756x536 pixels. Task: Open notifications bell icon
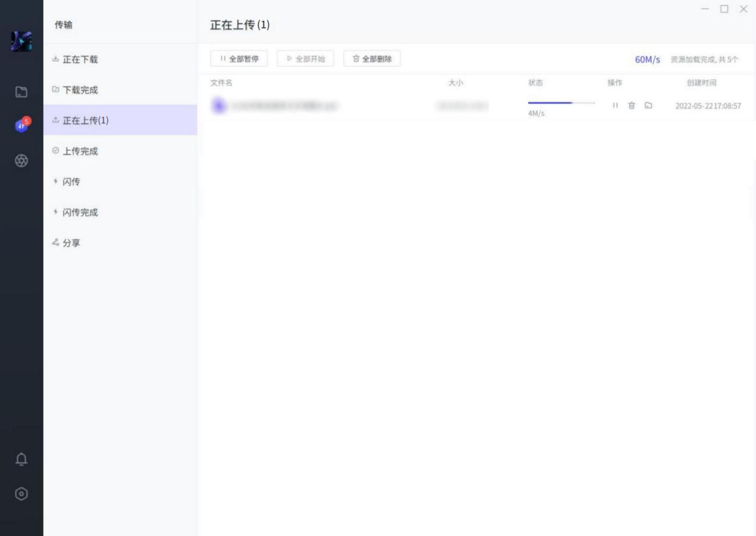click(21, 459)
